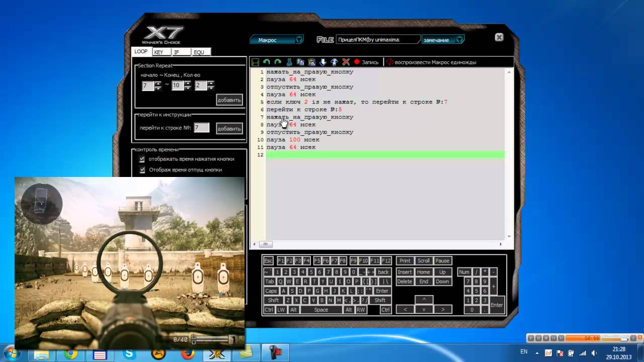Select the X7 app taskbar icon
The width and height of the screenshot is (644, 362).
pos(217,354)
